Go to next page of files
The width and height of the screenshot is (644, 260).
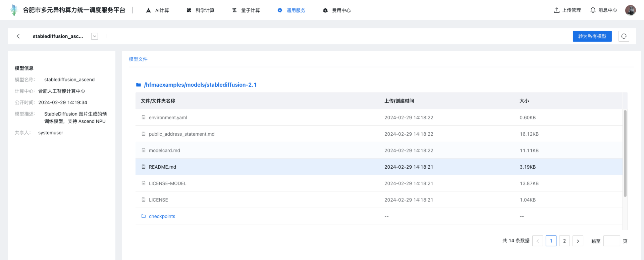578,241
